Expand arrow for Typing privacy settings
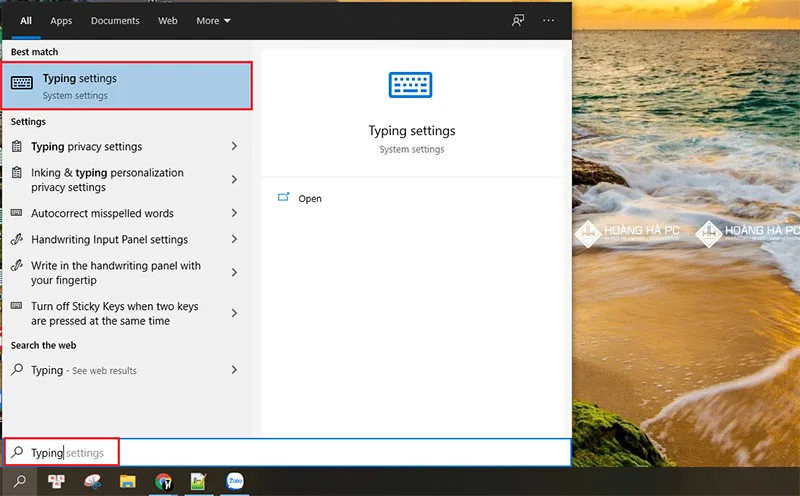Screen dimensions: 800x496 [x=234, y=146]
